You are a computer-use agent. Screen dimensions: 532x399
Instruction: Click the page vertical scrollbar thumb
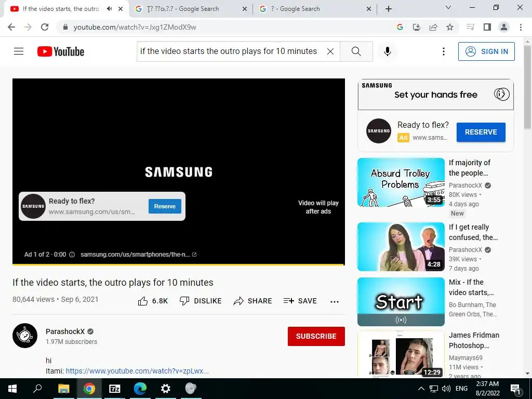[x=527, y=87]
